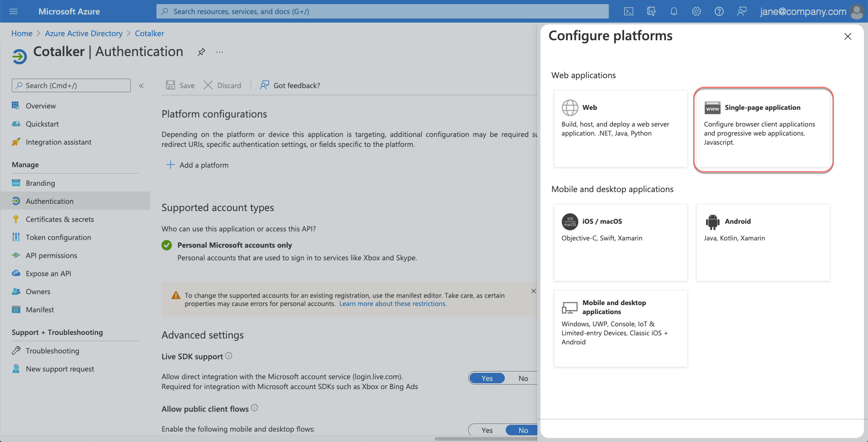Click the sidebar Search (Cmd+/) field

click(x=71, y=85)
